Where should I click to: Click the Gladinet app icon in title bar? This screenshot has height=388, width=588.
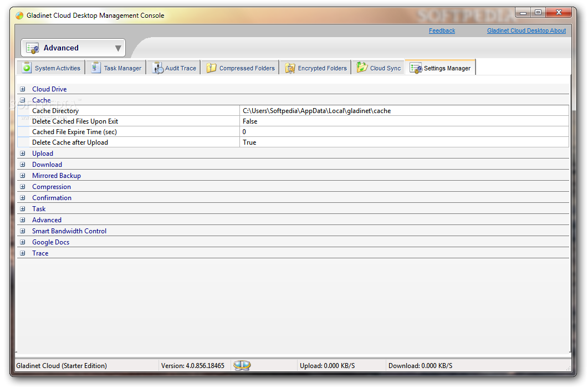pos(19,16)
